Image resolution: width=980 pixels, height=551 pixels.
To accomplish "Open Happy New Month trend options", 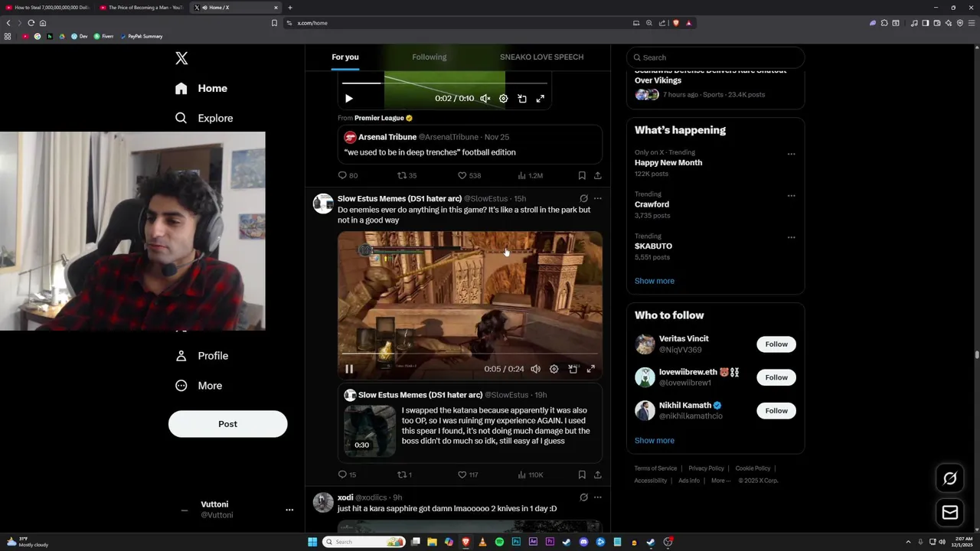I will pos(791,154).
